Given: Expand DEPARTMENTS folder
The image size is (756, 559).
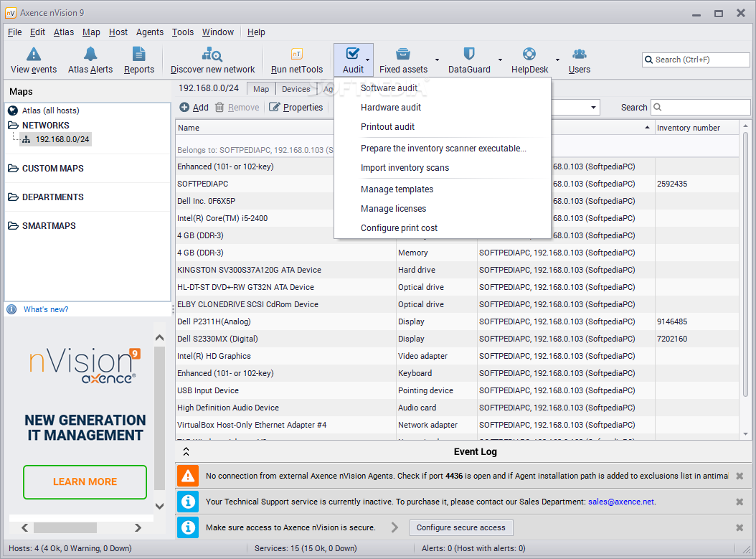Looking at the screenshot, I should [x=13, y=197].
